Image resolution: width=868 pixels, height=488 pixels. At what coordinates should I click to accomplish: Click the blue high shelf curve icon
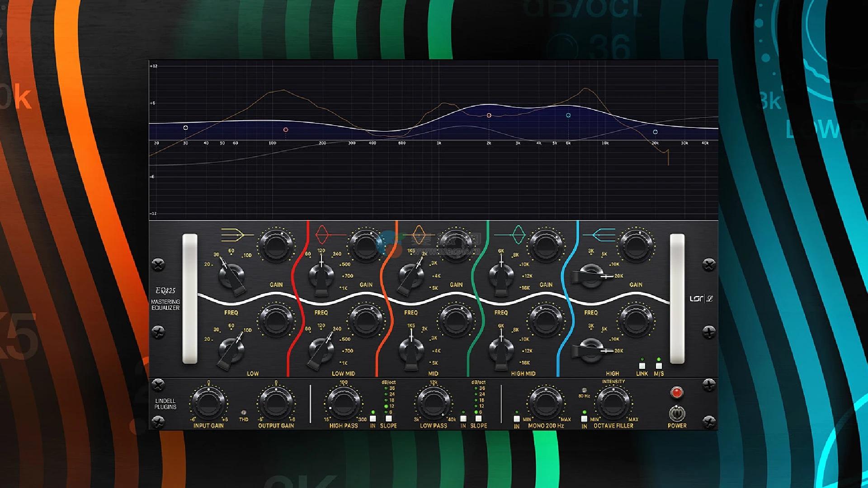tap(599, 235)
